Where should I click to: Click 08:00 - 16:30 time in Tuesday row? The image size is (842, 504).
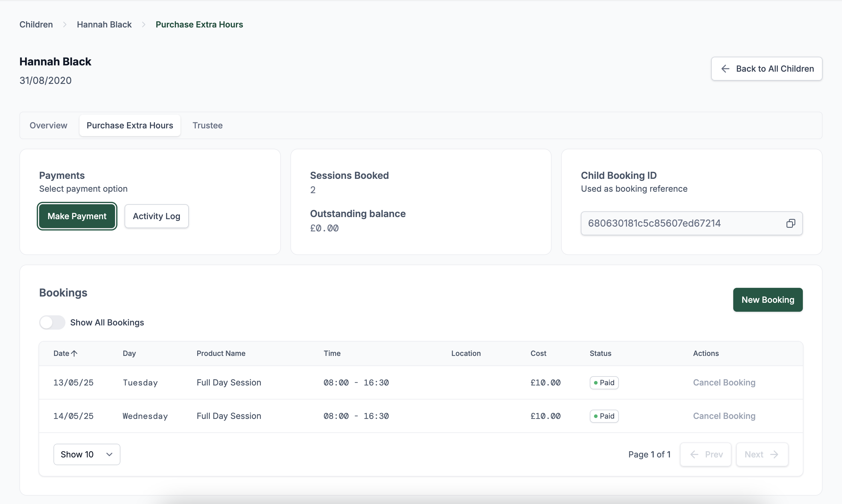[x=356, y=382]
